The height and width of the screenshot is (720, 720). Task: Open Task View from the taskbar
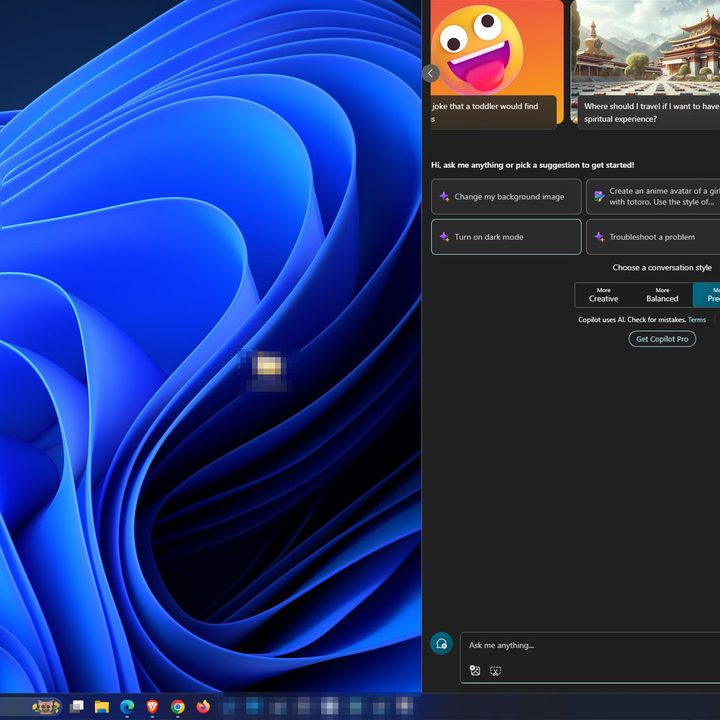coord(77,706)
